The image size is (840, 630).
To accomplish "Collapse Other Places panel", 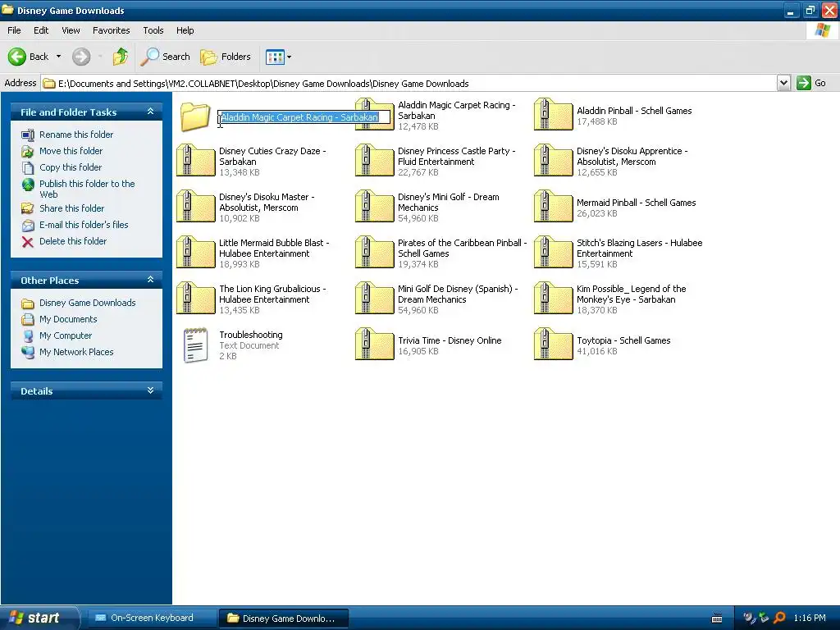I will click(x=151, y=280).
